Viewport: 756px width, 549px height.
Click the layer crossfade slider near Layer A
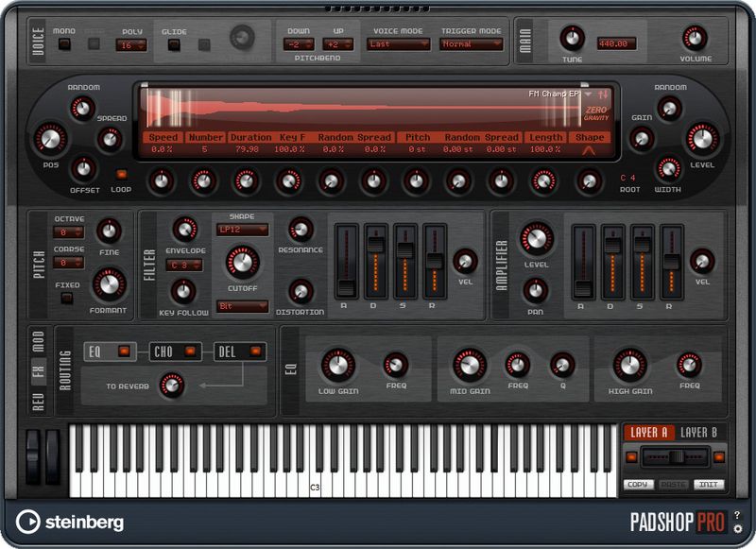(x=677, y=456)
